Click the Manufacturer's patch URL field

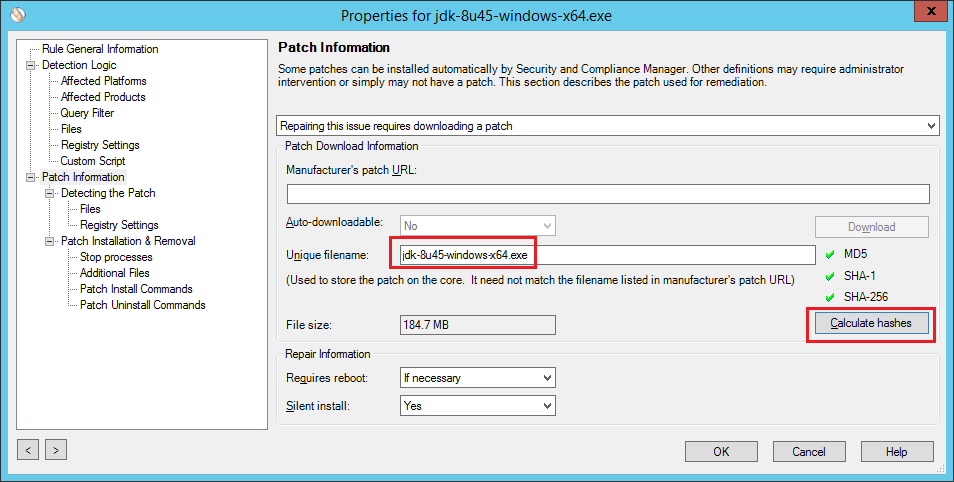(607, 194)
